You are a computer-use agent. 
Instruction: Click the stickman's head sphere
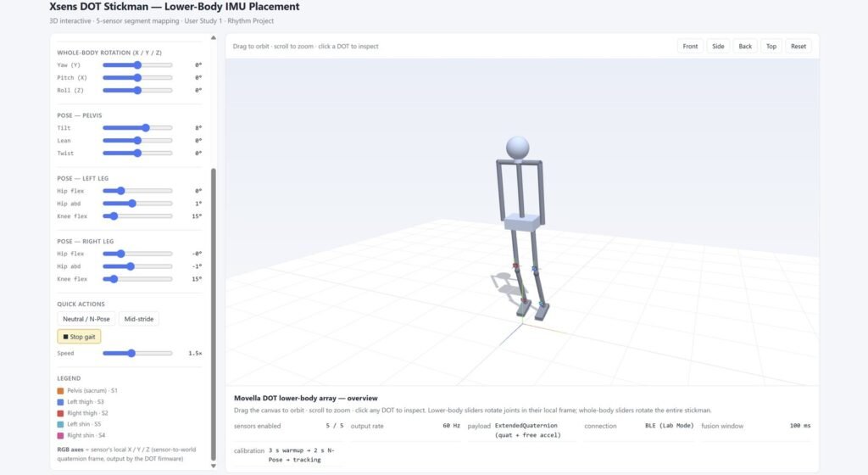coord(518,148)
